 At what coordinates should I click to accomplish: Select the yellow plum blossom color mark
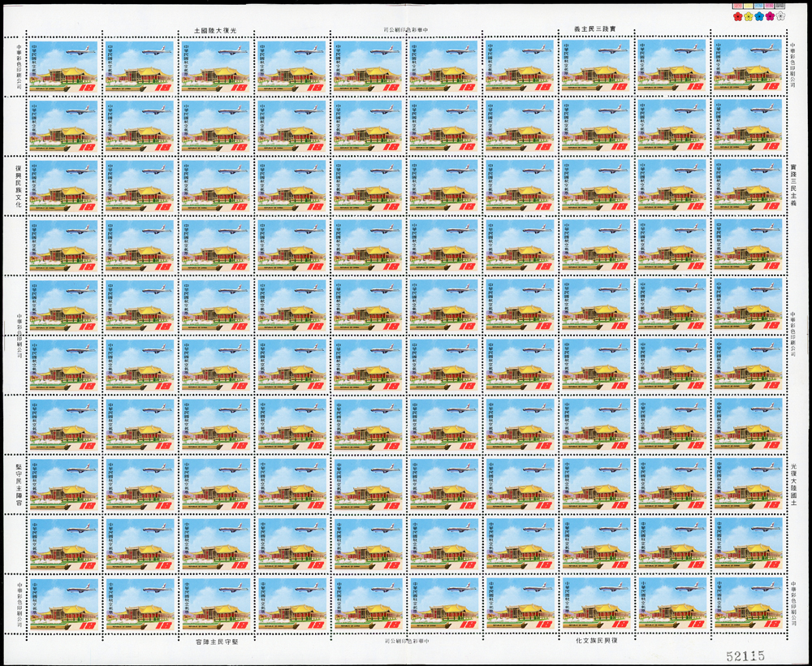click(x=749, y=15)
